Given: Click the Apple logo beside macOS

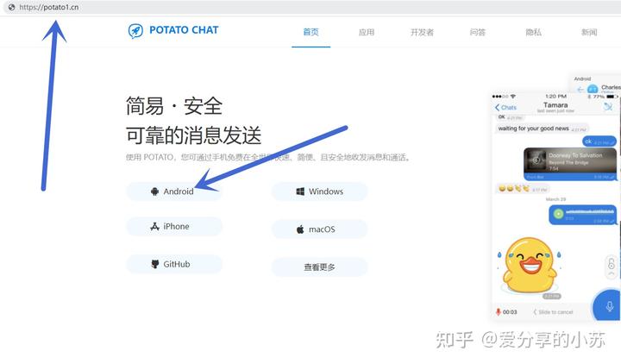Looking at the screenshot, I should click(300, 229).
